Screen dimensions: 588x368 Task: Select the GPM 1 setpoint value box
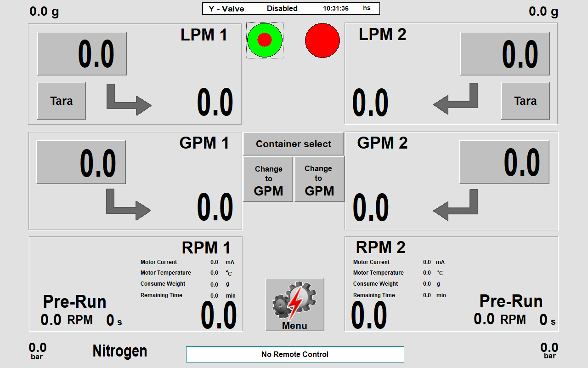click(81, 162)
